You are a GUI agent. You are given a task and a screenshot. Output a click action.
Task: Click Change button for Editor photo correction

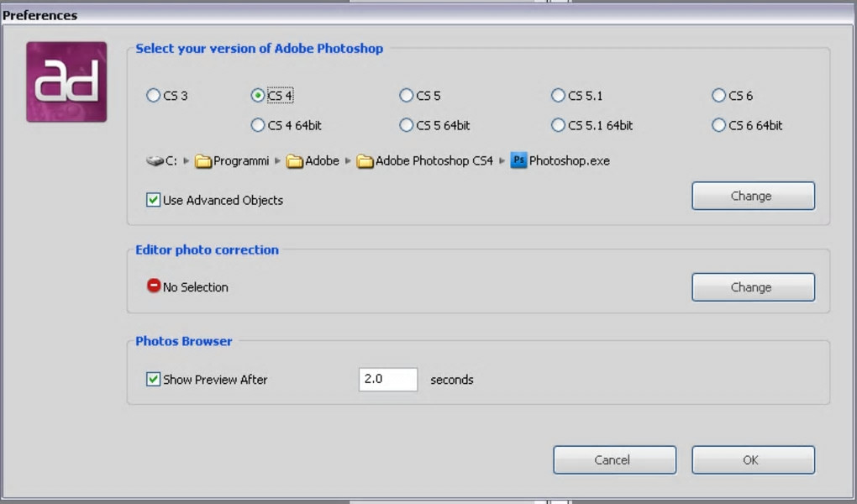tap(753, 287)
